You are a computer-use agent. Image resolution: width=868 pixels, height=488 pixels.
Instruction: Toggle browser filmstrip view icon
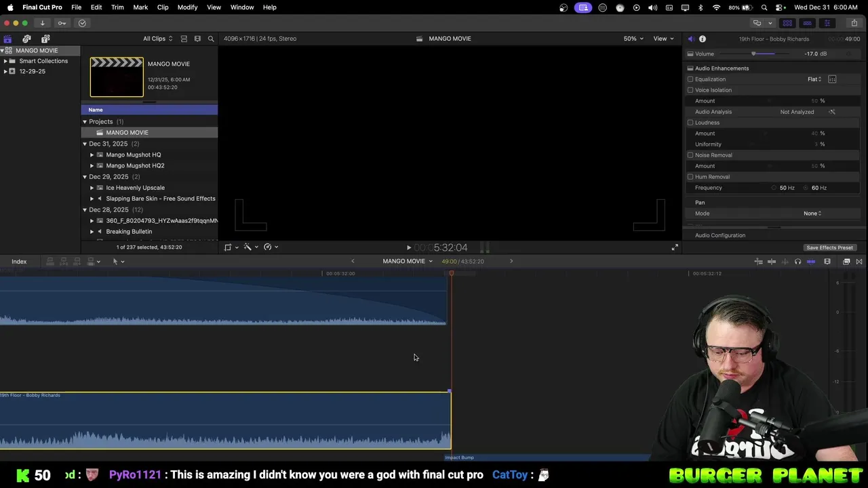(197, 39)
